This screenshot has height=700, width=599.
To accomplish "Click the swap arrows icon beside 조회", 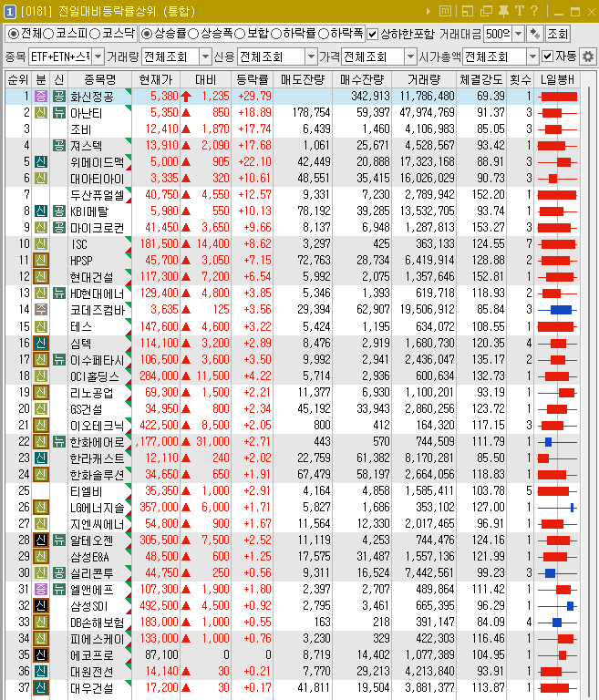I will point(534,34).
